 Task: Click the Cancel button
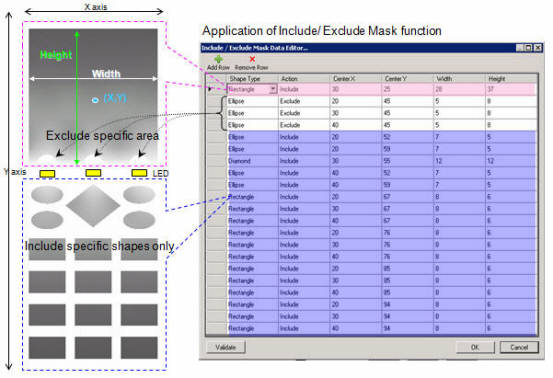519,347
